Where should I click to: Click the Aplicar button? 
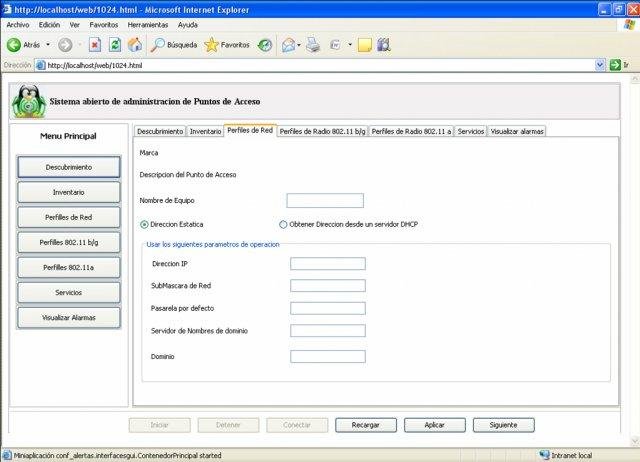(x=435, y=425)
